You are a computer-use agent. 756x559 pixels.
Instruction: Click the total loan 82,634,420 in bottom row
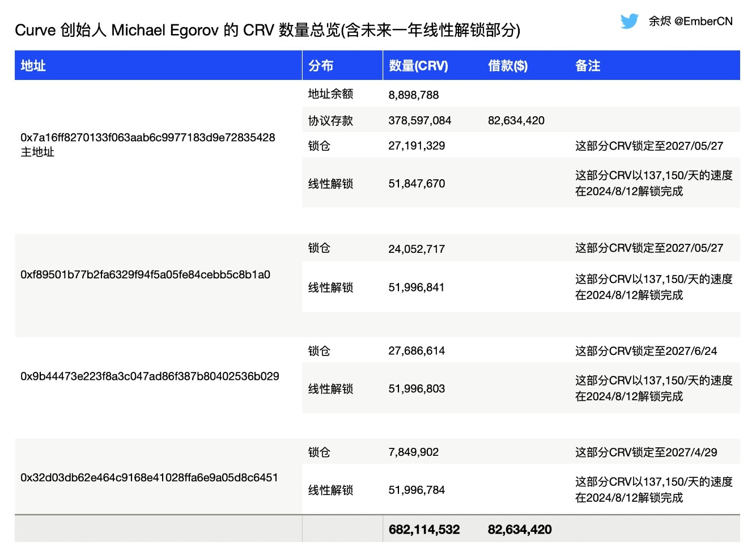tap(520, 530)
